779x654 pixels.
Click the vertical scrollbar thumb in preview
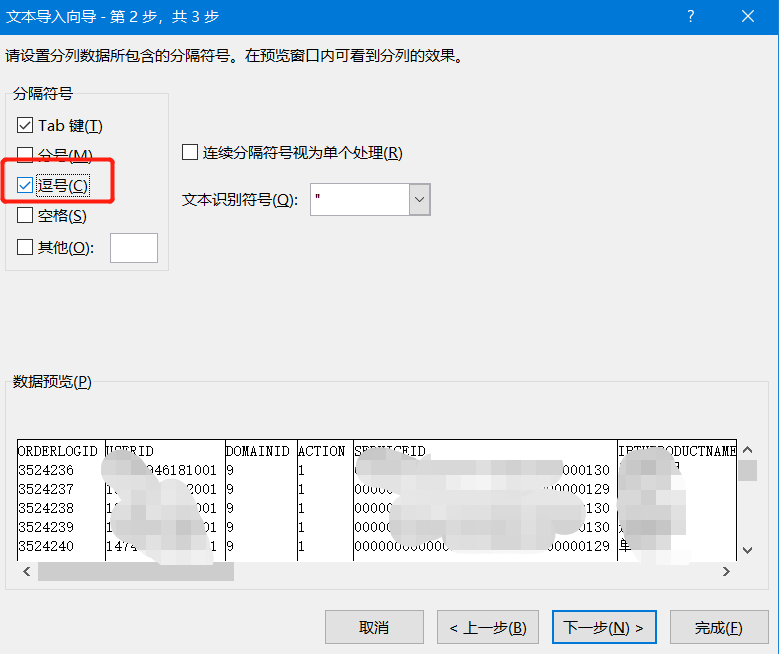pyautogui.click(x=747, y=471)
